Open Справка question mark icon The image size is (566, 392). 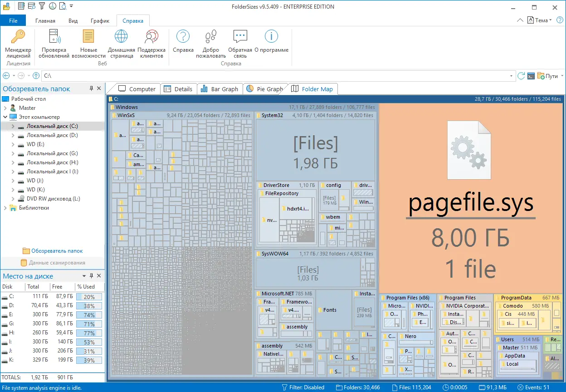tap(183, 36)
